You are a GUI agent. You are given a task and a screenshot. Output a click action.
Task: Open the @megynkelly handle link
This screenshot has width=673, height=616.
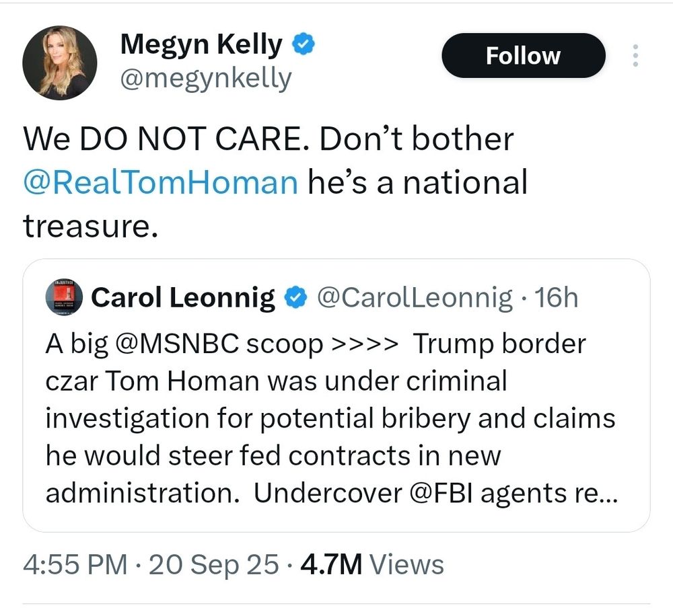coord(205,78)
